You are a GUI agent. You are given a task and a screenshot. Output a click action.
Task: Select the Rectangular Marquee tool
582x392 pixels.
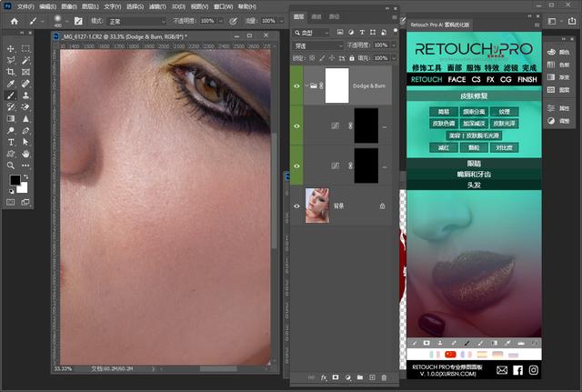(25, 48)
